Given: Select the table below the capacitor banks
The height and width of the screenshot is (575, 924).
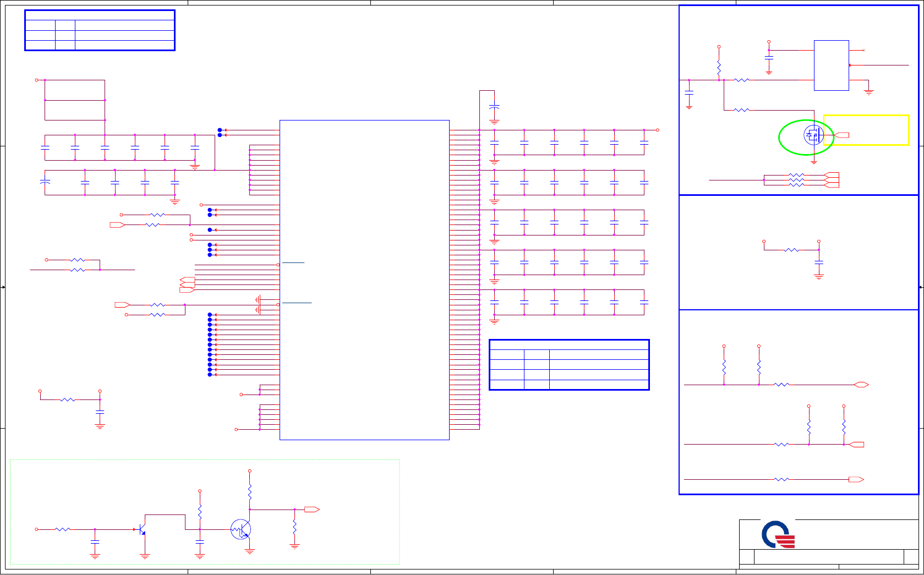Looking at the screenshot, I should (x=569, y=365).
